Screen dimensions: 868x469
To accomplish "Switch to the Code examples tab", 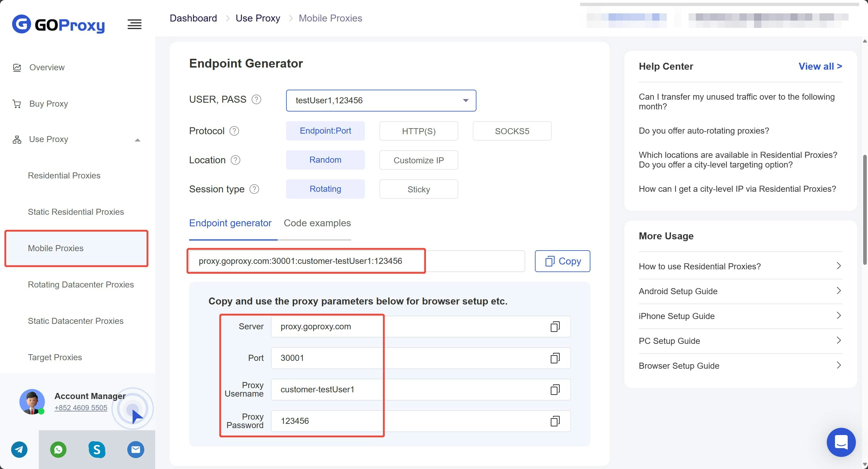I will point(317,223).
